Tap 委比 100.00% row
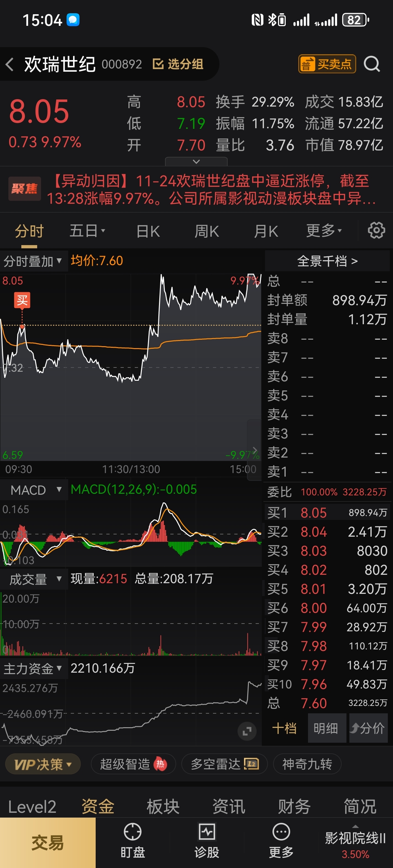 [327, 492]
